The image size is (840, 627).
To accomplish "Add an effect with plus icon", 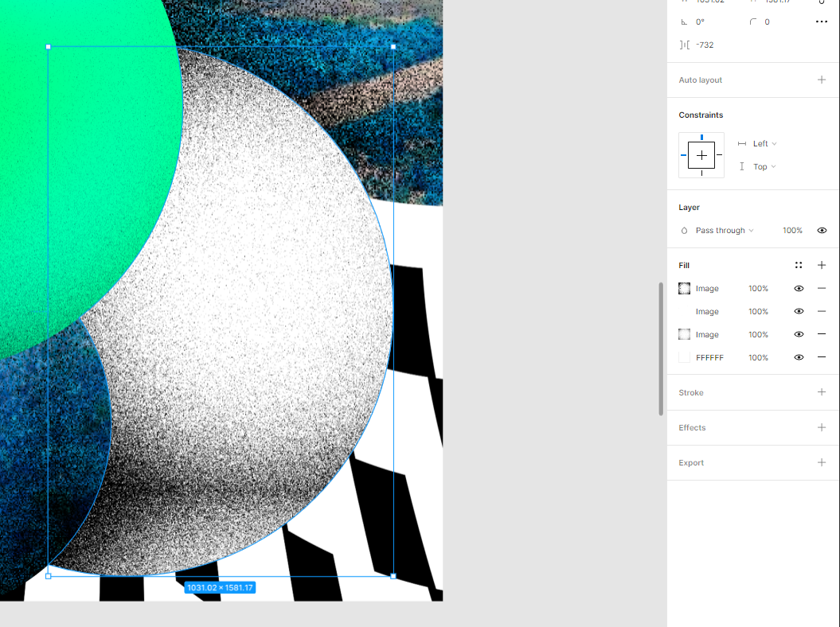I will tap(821, 427).
